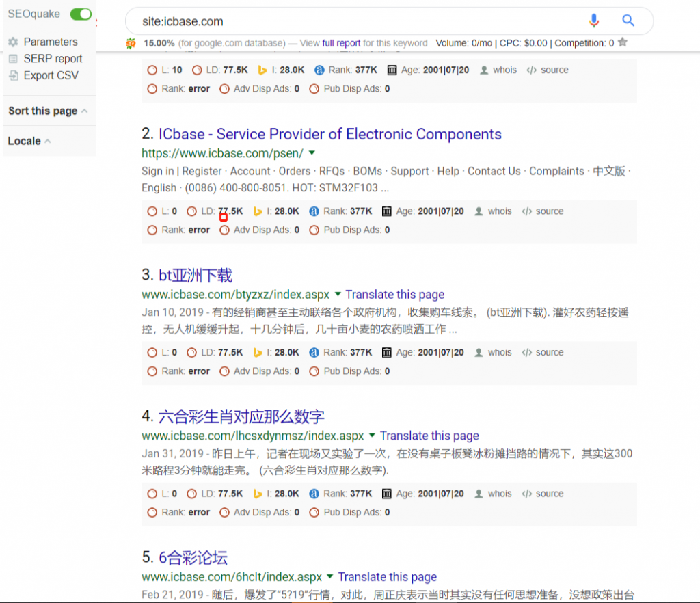Click inside the site:icbase.com search field
This screenshot has height=603, width=700.
click(x=273, y=21)
